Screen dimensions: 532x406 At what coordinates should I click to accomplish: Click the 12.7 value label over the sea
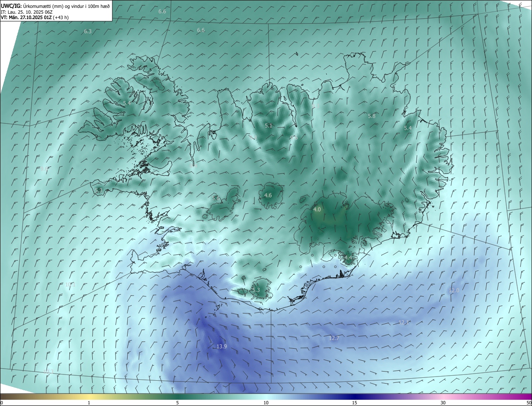pos(334,338)
